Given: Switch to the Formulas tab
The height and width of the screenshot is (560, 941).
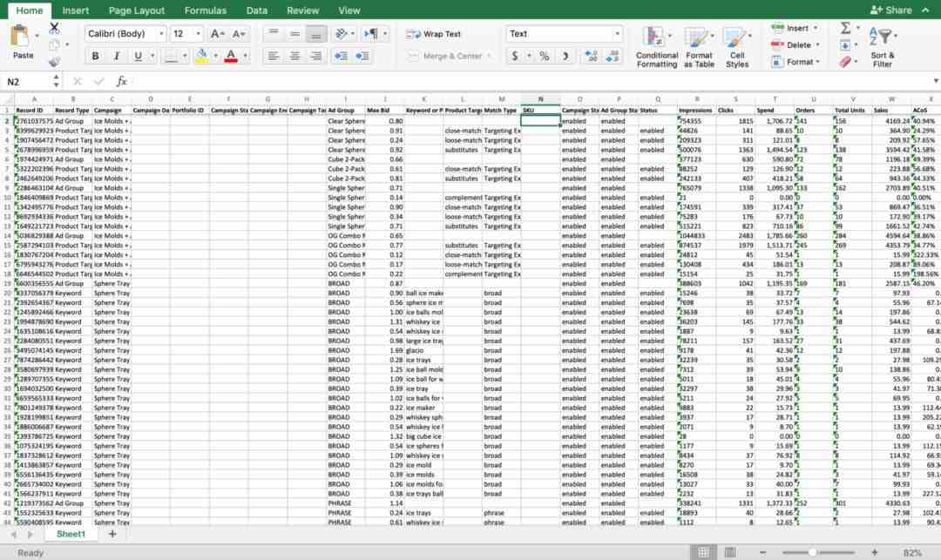Looking at the screenshot, I should pos(205,10).
